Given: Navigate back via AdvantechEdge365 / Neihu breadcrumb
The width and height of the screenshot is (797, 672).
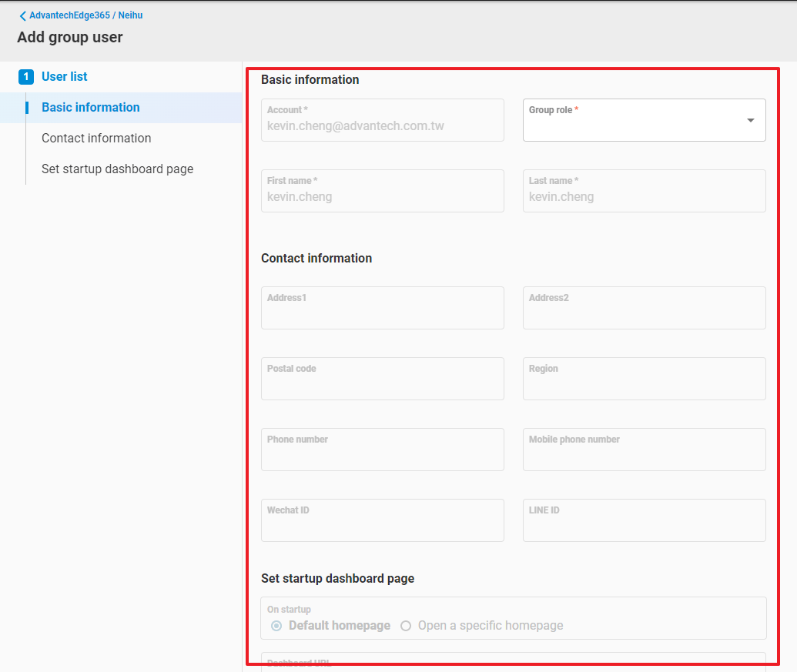Looking at the screenshot, I should point(85,15).
